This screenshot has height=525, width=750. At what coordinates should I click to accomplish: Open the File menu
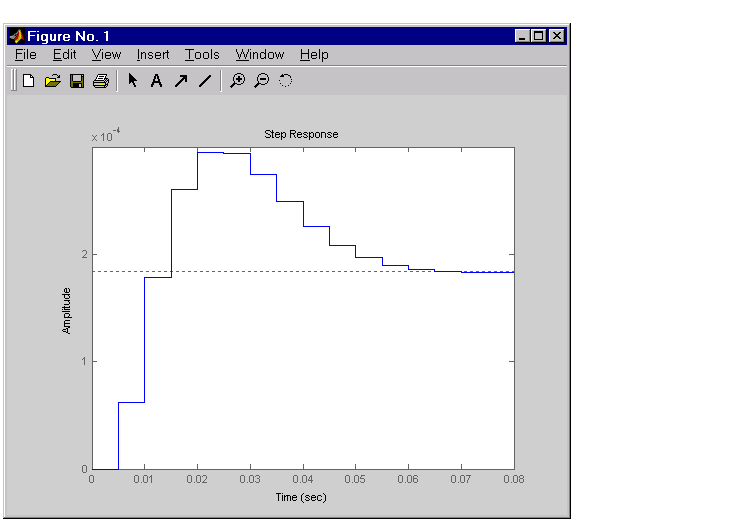25,55
